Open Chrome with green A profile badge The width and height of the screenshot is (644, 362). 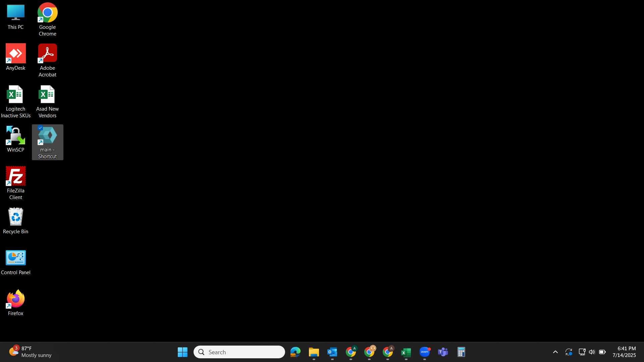[351, 352]
